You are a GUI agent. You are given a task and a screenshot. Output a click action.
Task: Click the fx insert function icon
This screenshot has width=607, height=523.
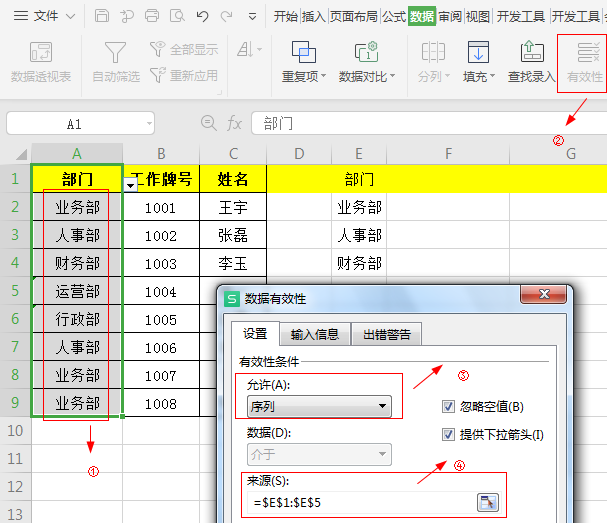point(235,123)
